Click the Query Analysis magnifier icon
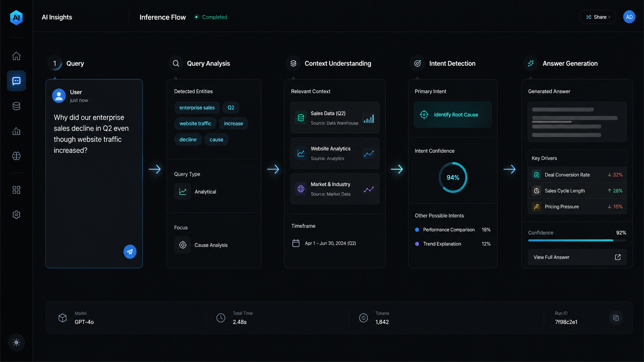644x362 pixels. (x=176, y=63)
